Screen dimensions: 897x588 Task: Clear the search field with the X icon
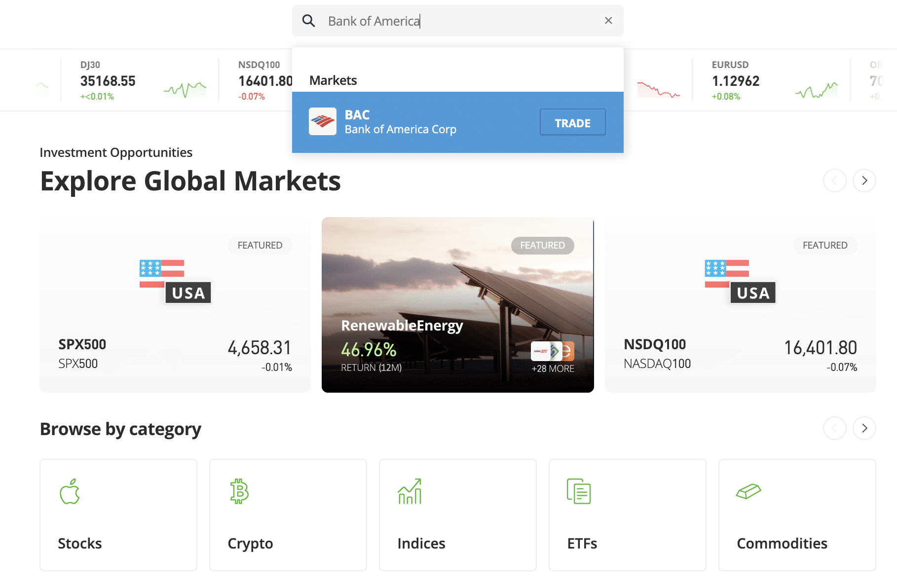[x=608, y=20]
